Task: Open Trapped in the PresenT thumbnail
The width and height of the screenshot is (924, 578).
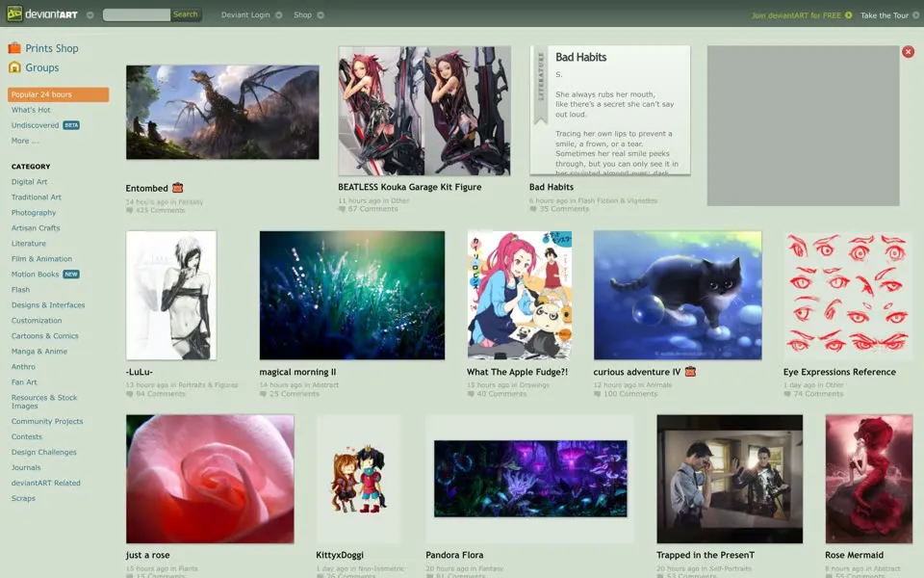Action: (x=730, y=479)
